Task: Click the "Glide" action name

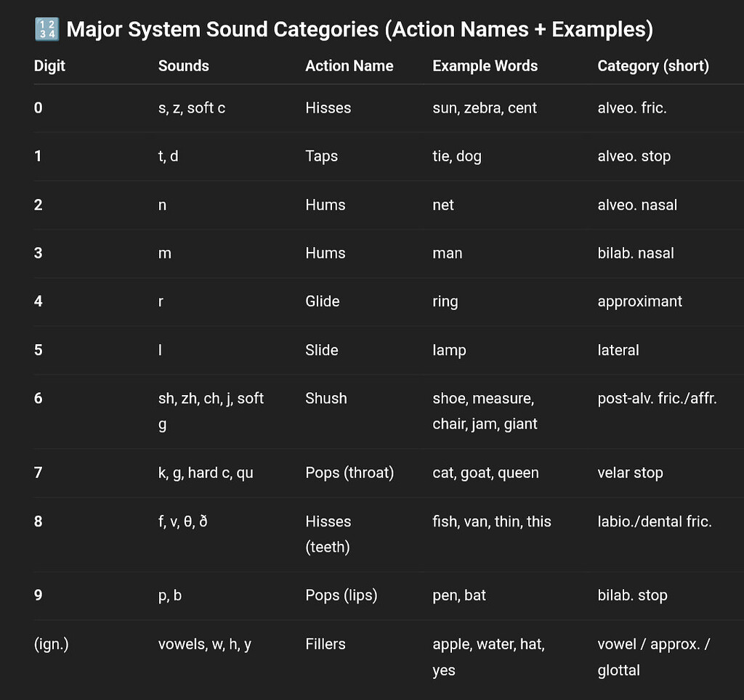Action: [x=322, y=301]
